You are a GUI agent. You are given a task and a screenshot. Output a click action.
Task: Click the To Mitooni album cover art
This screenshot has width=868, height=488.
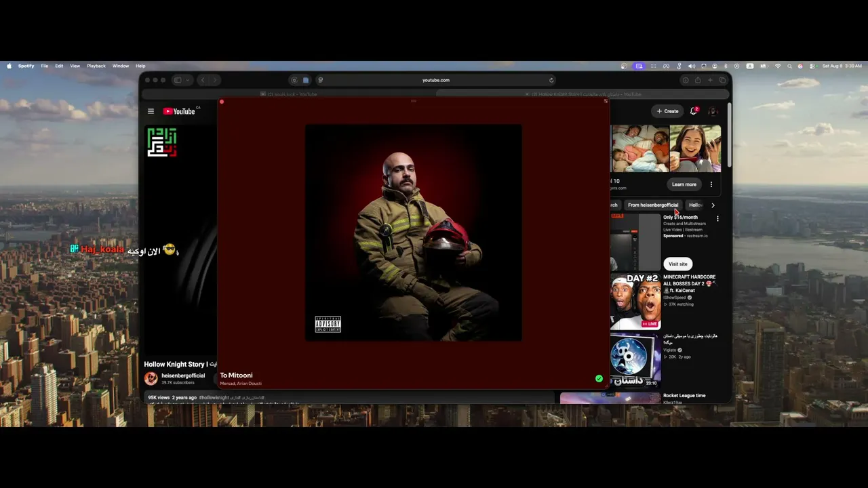point(414,232)
